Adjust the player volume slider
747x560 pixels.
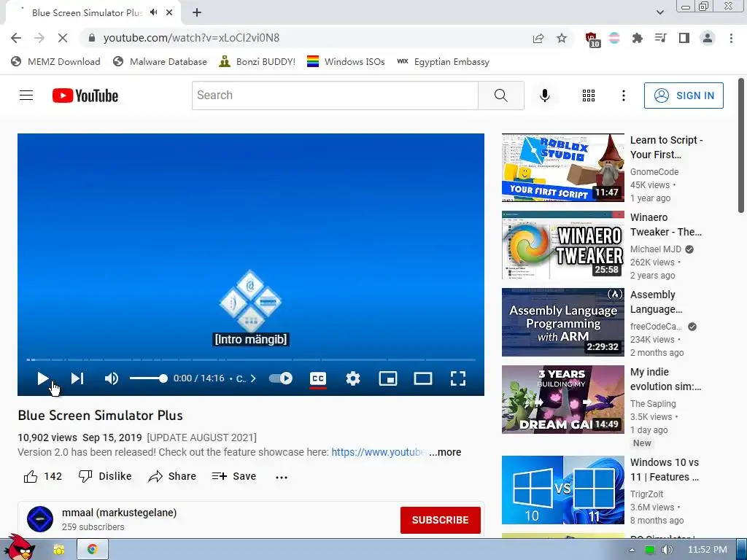coord(148,378)
